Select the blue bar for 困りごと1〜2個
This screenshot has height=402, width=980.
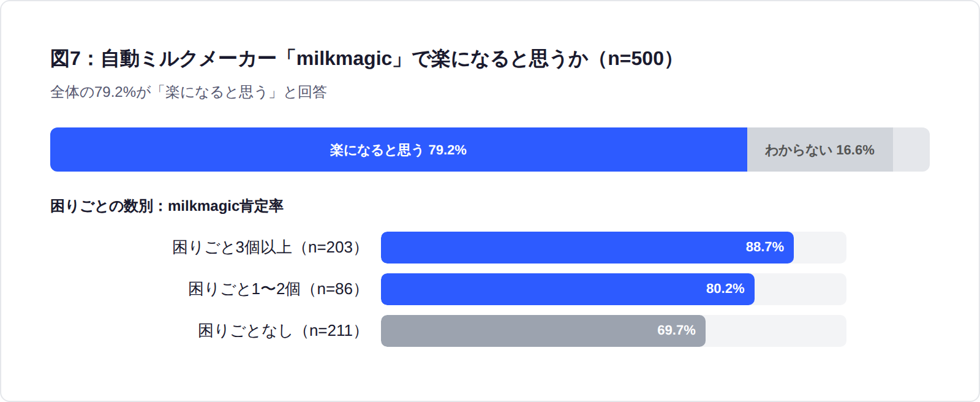click(x=539, y=289)
